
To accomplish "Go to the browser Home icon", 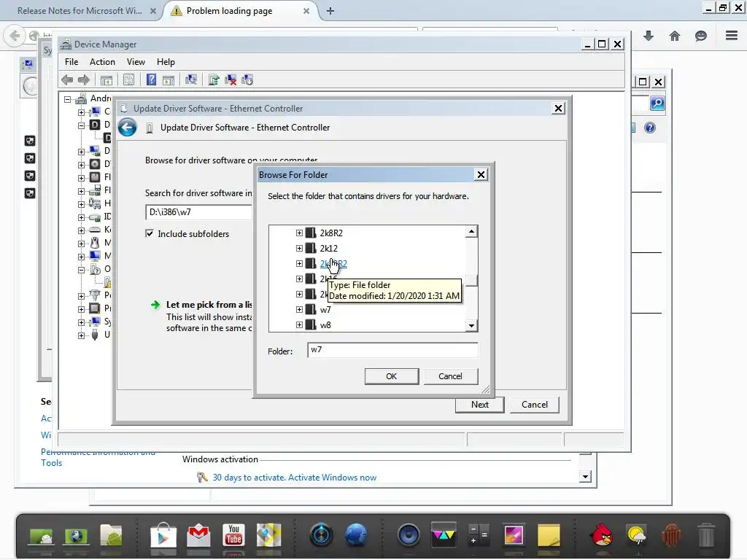I will pos(675,36).
